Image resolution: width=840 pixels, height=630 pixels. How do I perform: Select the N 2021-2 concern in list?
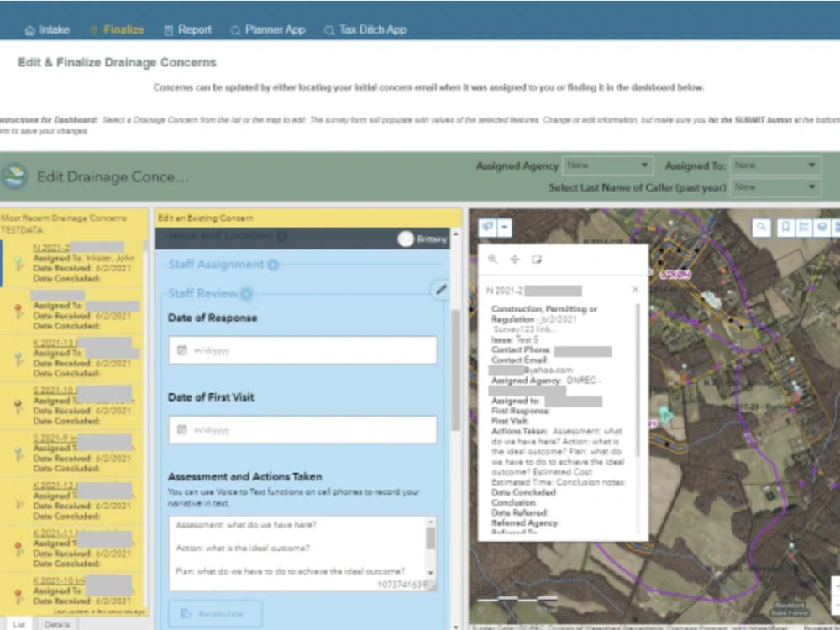pos(72,262)
